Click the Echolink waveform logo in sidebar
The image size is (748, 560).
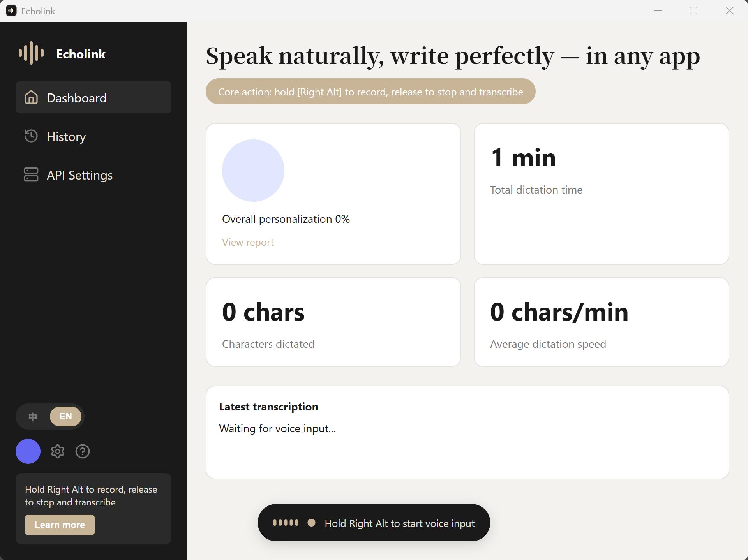31,53
